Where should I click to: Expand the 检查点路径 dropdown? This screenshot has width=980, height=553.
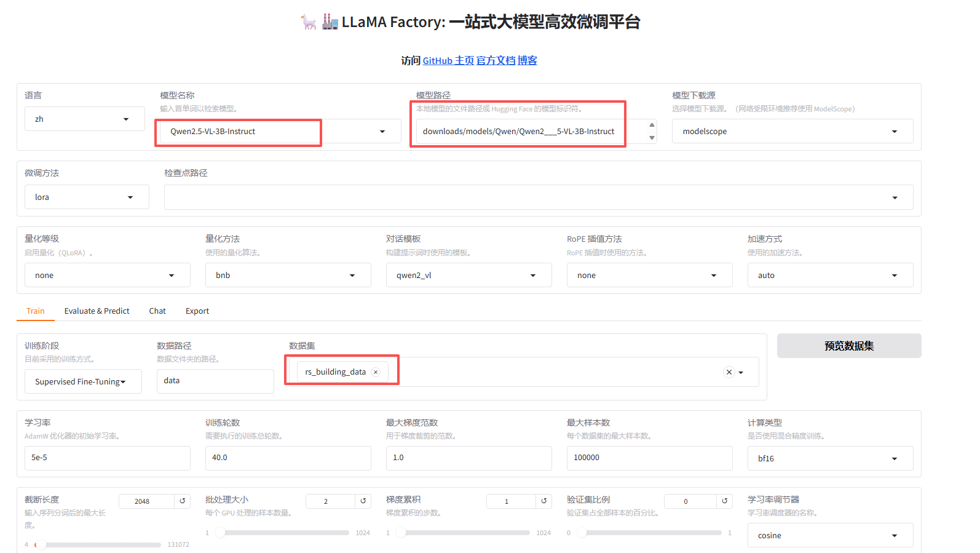895,197
